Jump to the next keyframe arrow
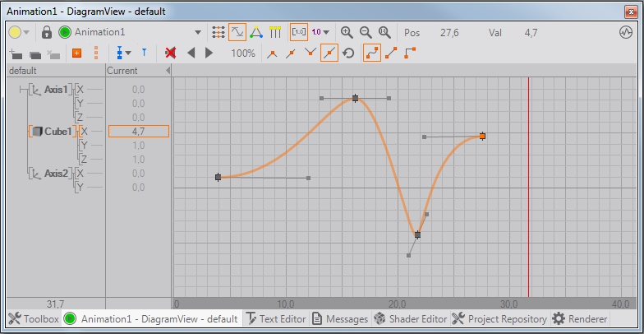The width and height of the screenshot is (644, 334). (x=209, y=53)
